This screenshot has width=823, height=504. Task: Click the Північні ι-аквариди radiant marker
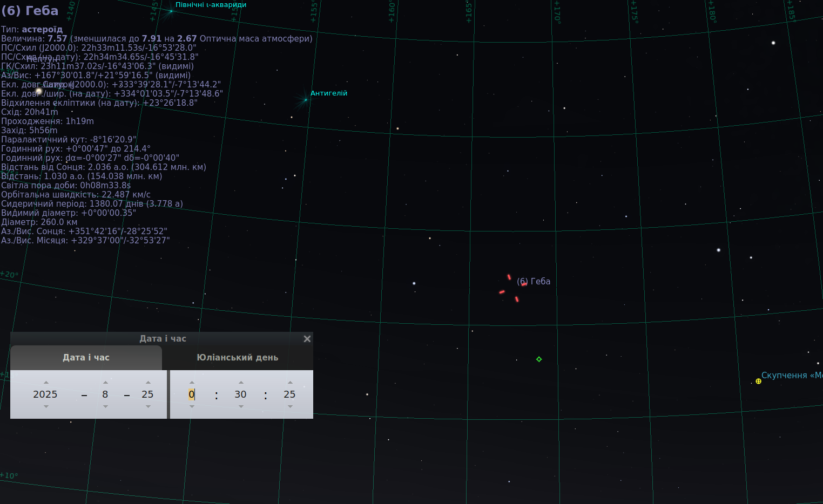tap(171, 11)
